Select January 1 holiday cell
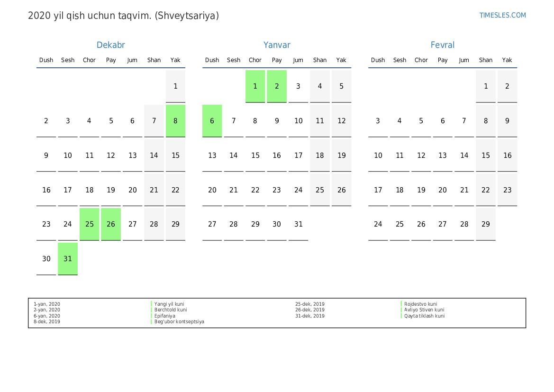Screen dimensions: 554x392 (x=255, y=86)
